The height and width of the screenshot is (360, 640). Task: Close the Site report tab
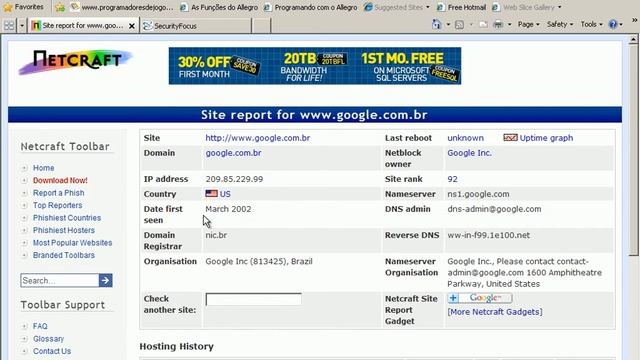[x=132, y=26]
